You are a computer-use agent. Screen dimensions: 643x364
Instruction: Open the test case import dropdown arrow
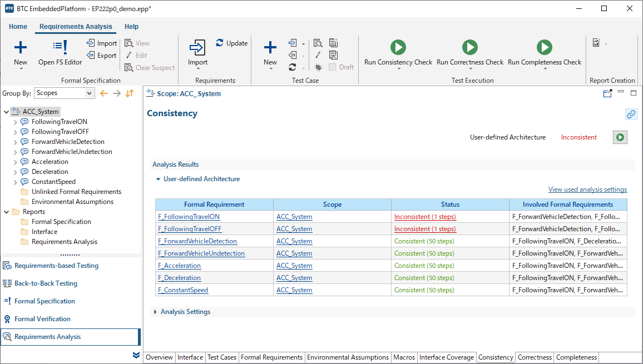pos(304,44)
